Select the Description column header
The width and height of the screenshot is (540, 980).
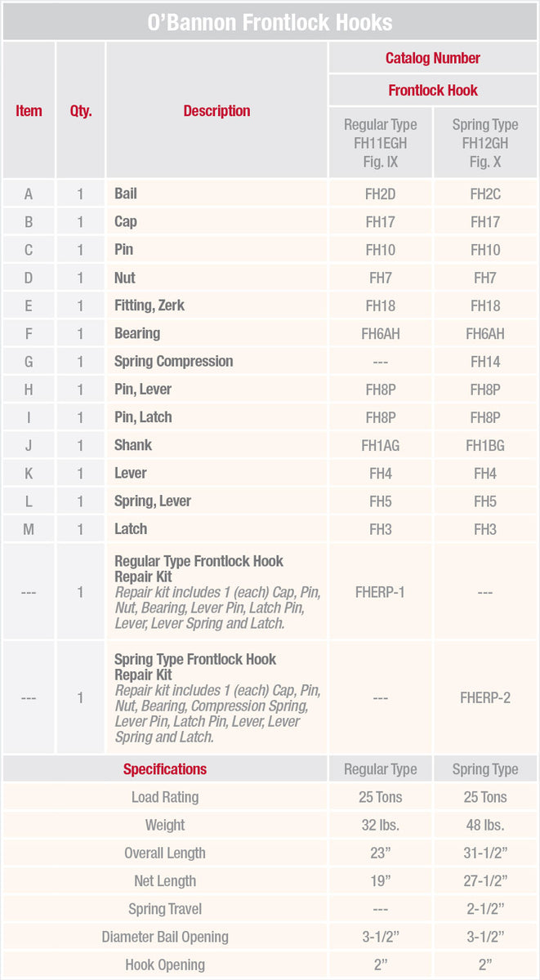coord(216,111)
